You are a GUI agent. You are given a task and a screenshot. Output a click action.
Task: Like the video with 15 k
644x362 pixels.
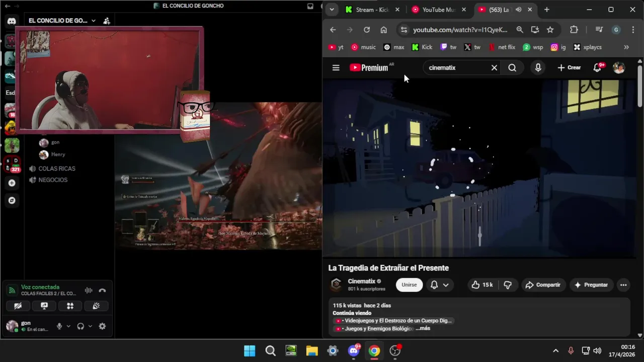[482, 285]
